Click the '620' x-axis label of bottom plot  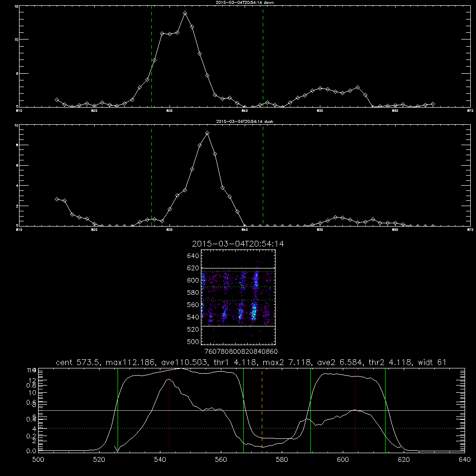(404, 460)
